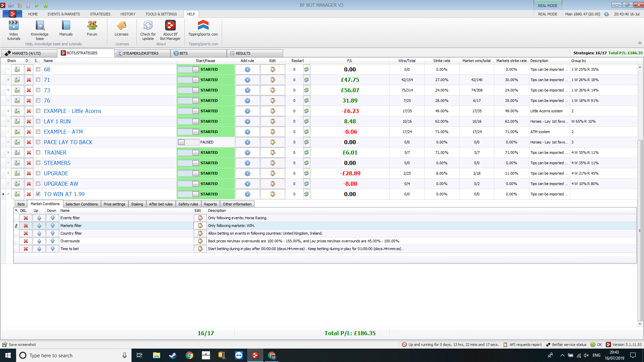This screenshot has height=362, width=644.
Task: Collapse the TO WIN AT 1.99 row
Action: click(x=8, y=194)
